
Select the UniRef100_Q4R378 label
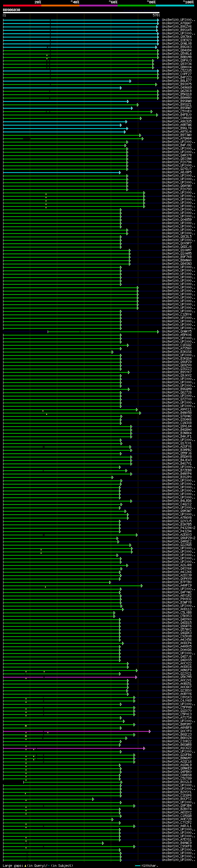click(x=177, y=155)
